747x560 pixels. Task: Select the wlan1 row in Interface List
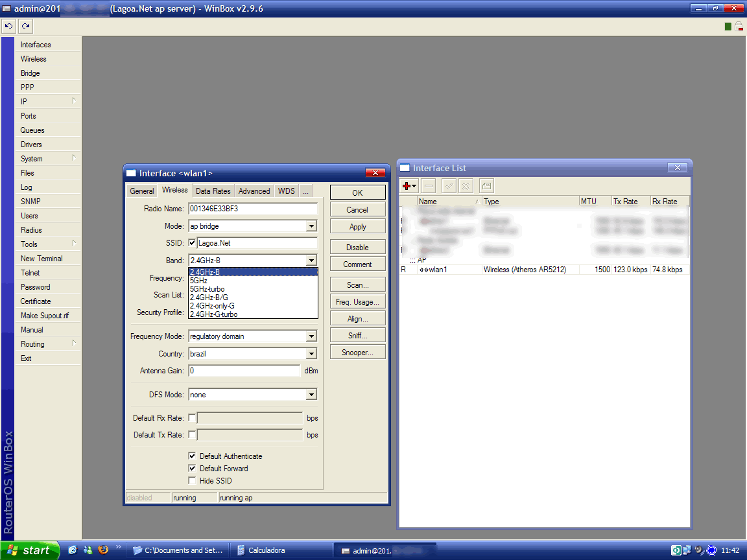544,270
